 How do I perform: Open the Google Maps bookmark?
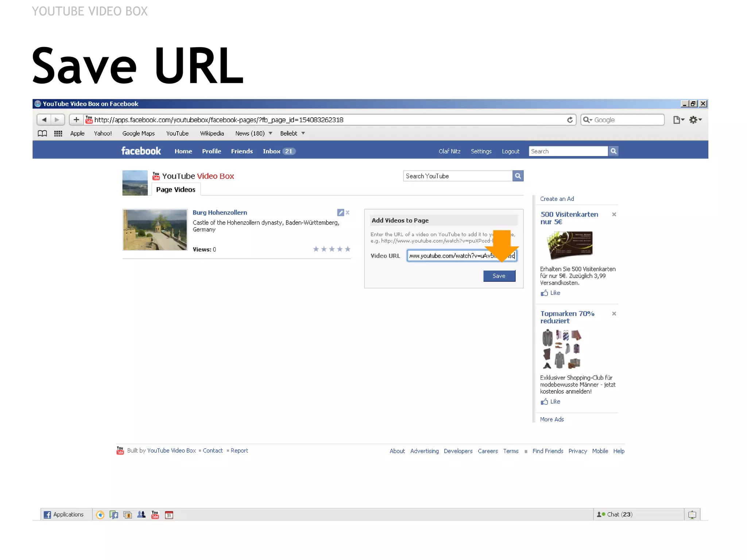click(139, 133)
